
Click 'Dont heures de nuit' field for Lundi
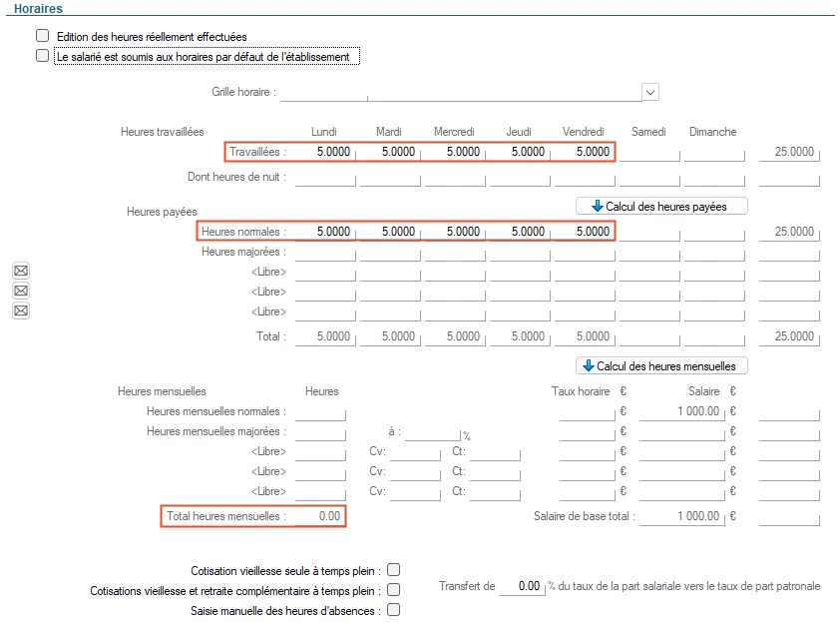point(325,177)
